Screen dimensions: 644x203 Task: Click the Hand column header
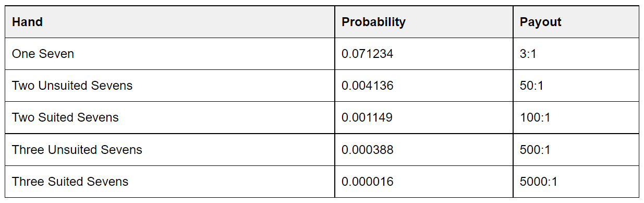[x=170, y=22]
